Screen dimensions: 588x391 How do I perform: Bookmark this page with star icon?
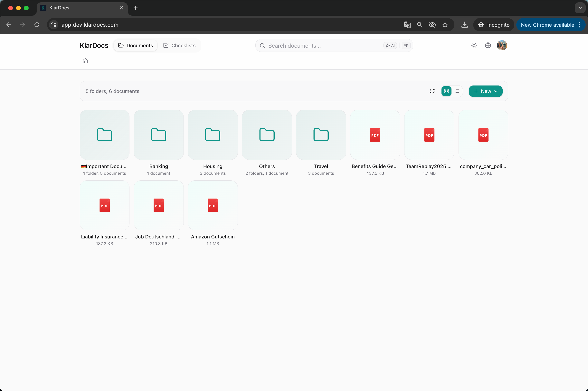point(445,25)
